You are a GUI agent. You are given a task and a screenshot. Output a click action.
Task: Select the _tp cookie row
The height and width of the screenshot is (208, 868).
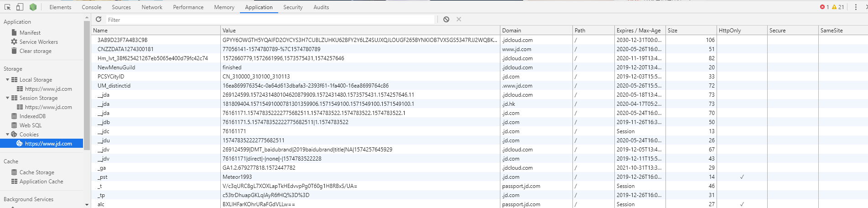pyautogui.click(x=479, y=195)
